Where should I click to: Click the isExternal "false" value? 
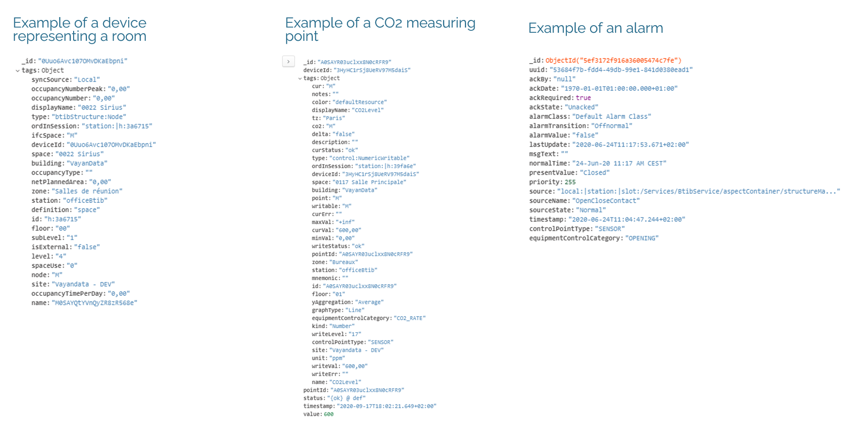pyautogui.click(x=86, y=247)
